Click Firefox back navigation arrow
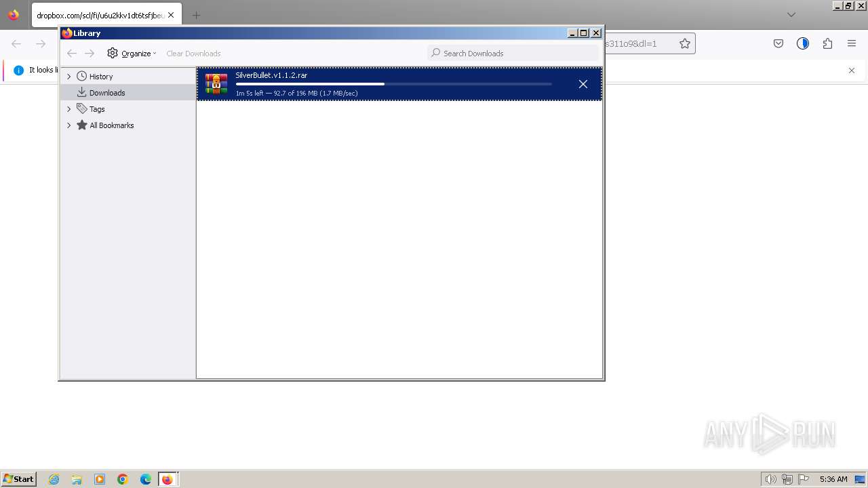The image size is (868, 488). coord(16,43)
